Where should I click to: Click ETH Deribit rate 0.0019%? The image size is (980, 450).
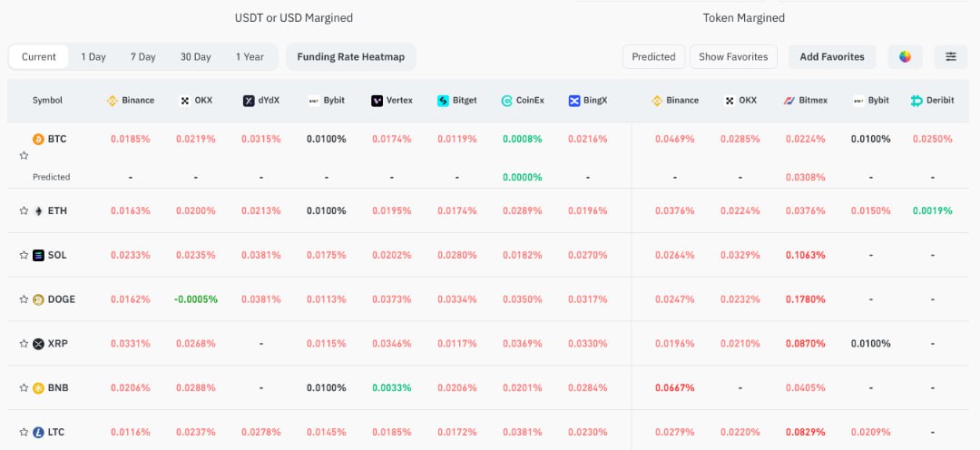[933, 210]
